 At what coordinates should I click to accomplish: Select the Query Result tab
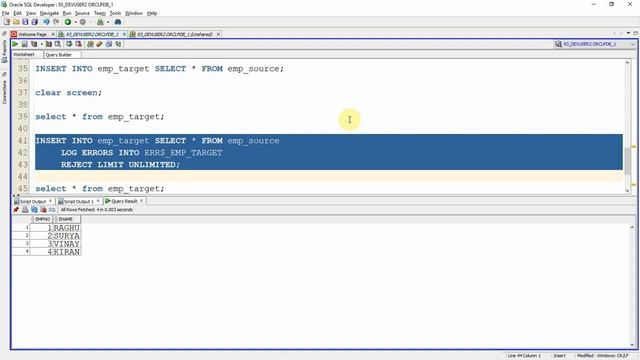pyautogui.click(x=124, y=201)
